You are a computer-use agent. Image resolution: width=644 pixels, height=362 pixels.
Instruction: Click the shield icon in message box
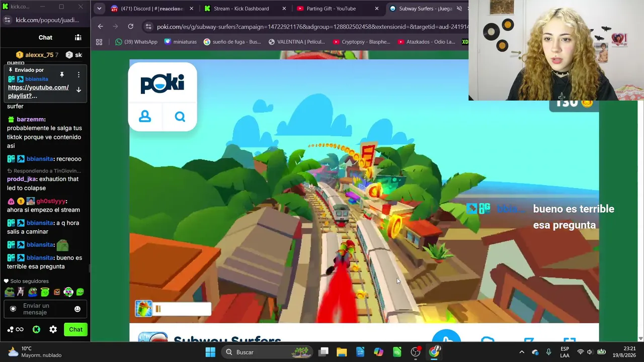click(x=13, y=309)
